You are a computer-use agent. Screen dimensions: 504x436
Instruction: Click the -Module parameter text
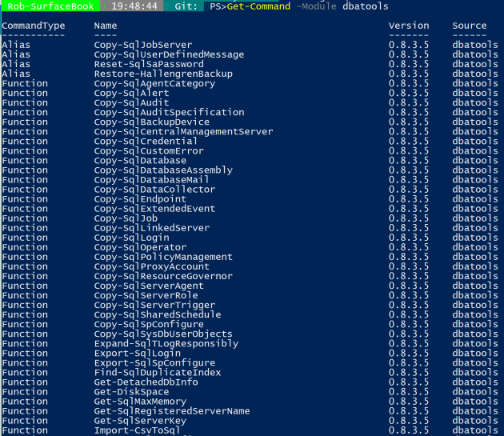click(317, 6)
